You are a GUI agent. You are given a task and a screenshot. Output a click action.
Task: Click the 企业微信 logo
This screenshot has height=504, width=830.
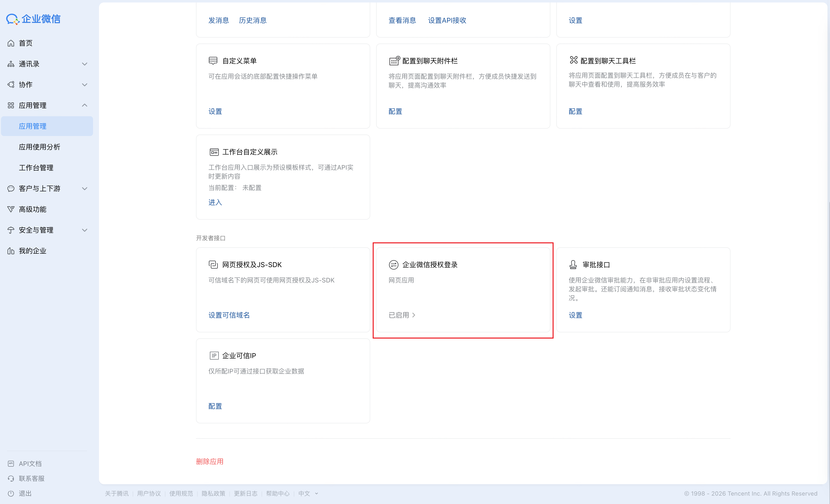(33, 19)
